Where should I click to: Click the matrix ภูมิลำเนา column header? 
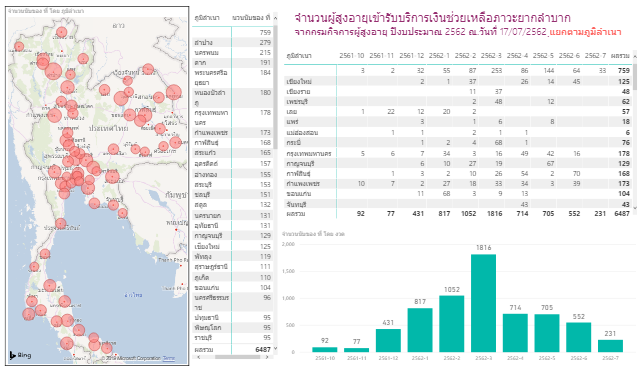coord(299,56)
